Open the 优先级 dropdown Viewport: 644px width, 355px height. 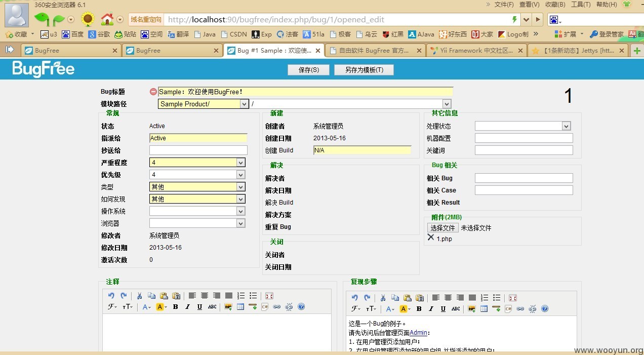(241, 175)
